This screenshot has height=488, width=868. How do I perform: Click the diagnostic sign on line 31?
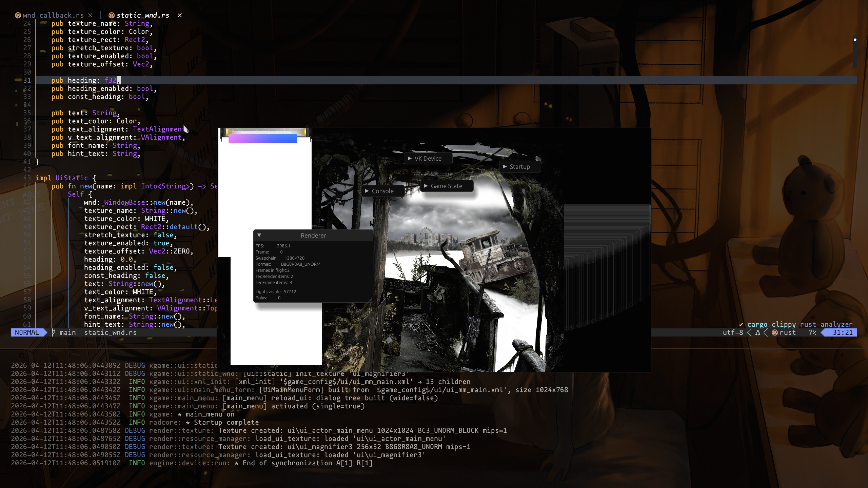click(x=18, y=80)
